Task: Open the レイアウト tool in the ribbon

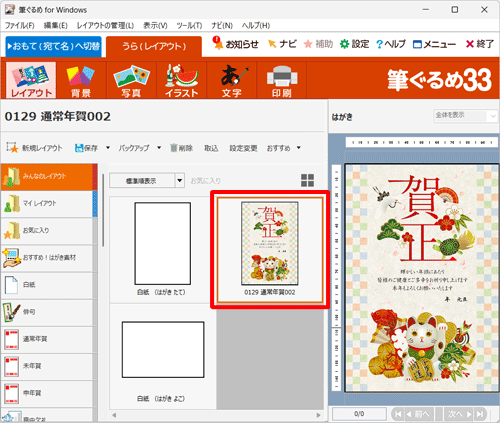Action: tap(31, 80)
